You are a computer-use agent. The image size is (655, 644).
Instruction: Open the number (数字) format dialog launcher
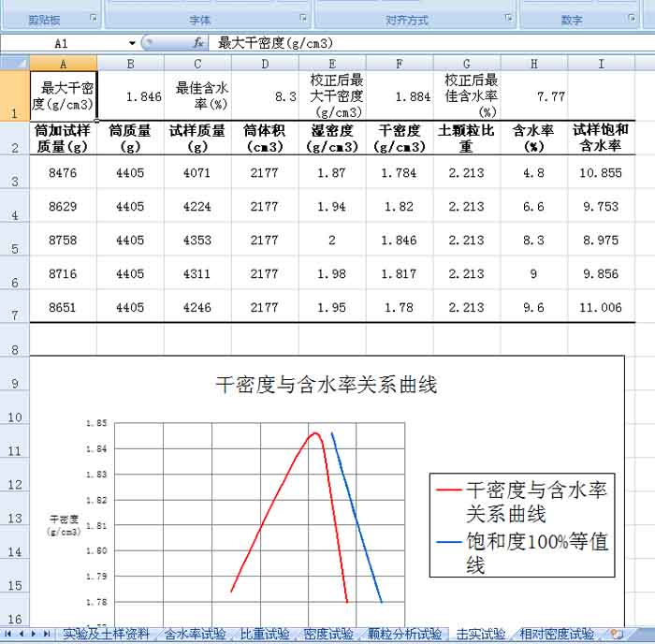pyautogui.click(x=633, y=19)
